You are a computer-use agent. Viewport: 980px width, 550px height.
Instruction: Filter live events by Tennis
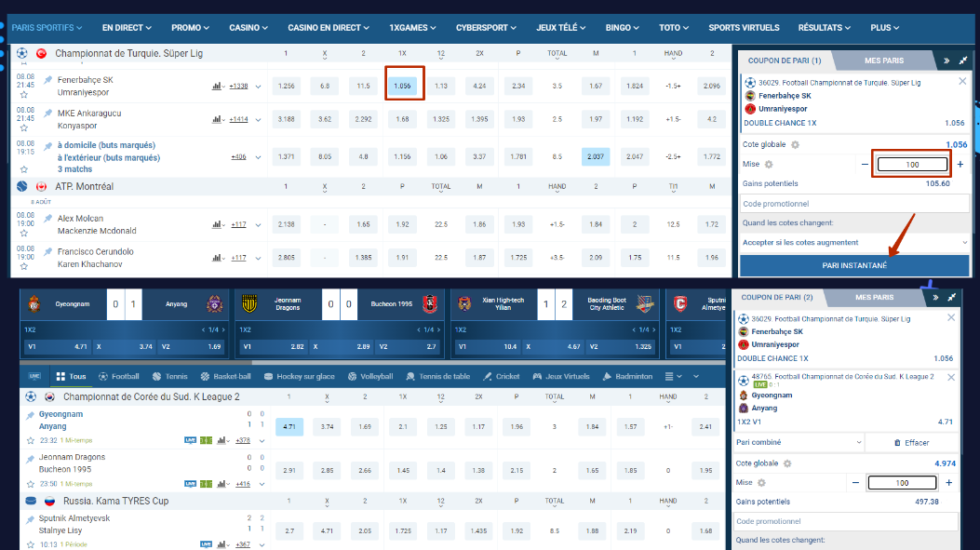coord(170,376)
